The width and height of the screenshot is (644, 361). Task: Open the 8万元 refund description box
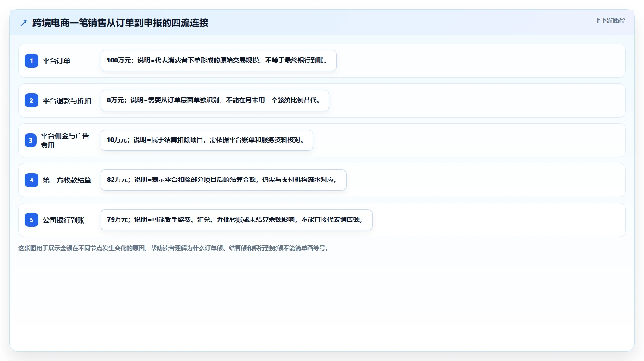pyautogui.click(x=215, y=100)
